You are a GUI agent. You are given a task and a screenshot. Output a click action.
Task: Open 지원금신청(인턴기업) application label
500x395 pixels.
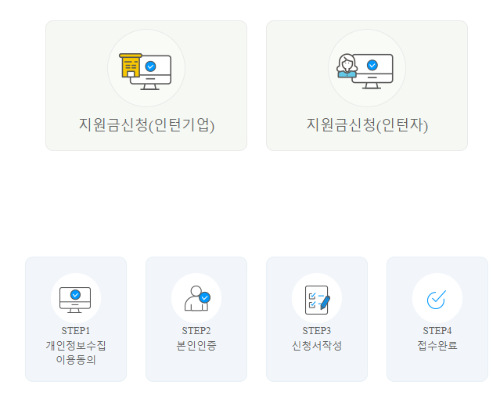click(x=146, y=125)
